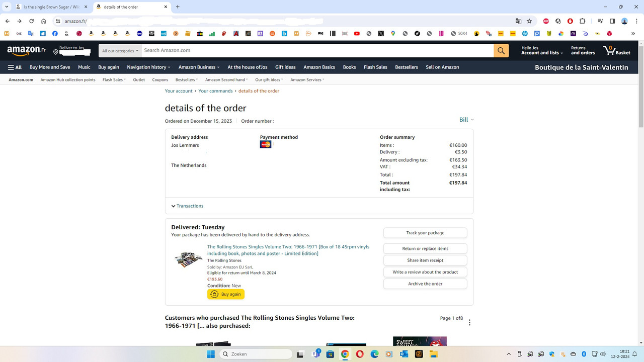Go to Gift ideas in nav bar
644x362 pixels.
(285, 67)
